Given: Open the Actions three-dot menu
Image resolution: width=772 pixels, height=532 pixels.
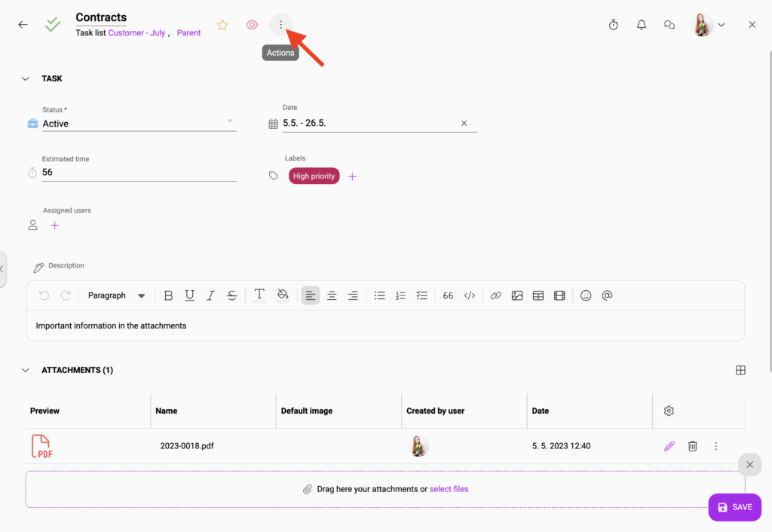Looking at the screenshot, I should [280, 24].
